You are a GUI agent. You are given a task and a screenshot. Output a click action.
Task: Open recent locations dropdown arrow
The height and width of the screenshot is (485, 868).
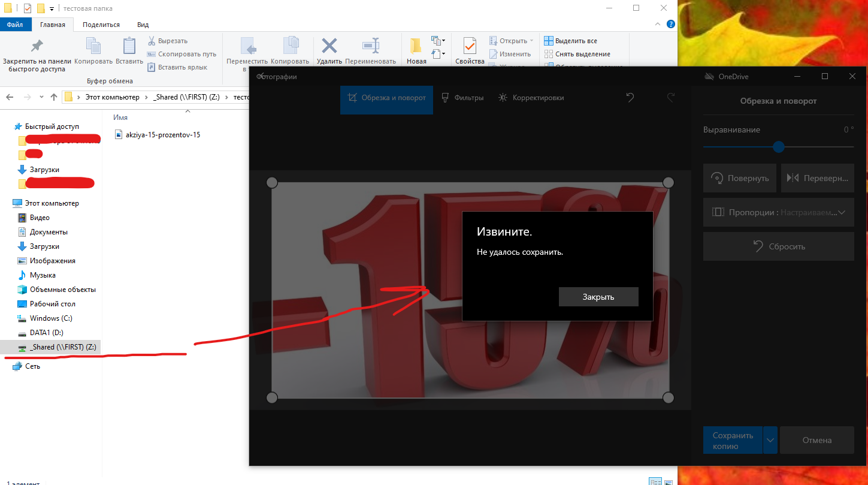41,97
